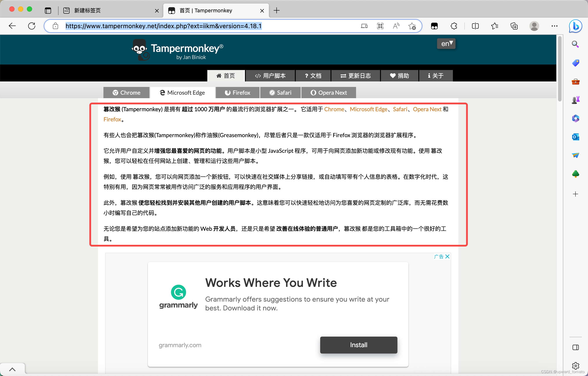This screenshot has height=376, width=588.
Task: Open the Favorites list
Action: pos(495,26)
